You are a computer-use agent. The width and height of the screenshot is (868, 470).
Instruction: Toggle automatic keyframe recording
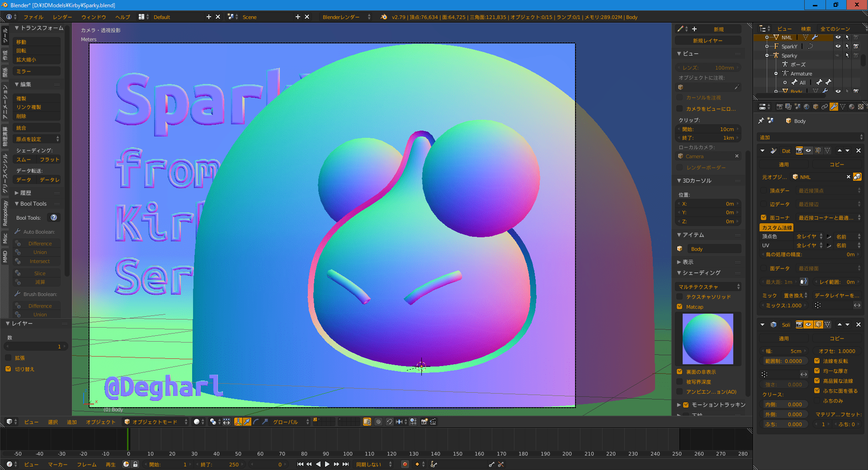tap(405, 464)
